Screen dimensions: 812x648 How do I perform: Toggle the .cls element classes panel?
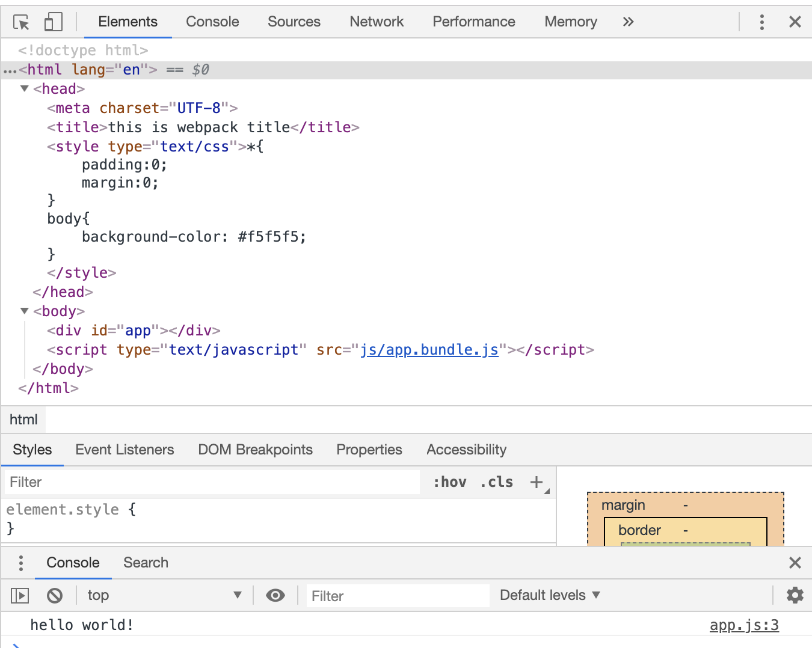pos(497,482)
